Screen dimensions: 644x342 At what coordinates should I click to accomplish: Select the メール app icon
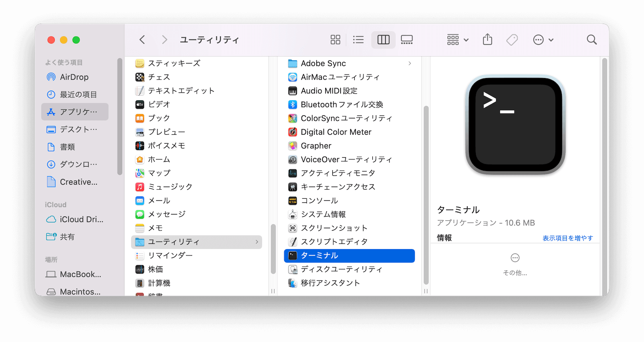140,200
